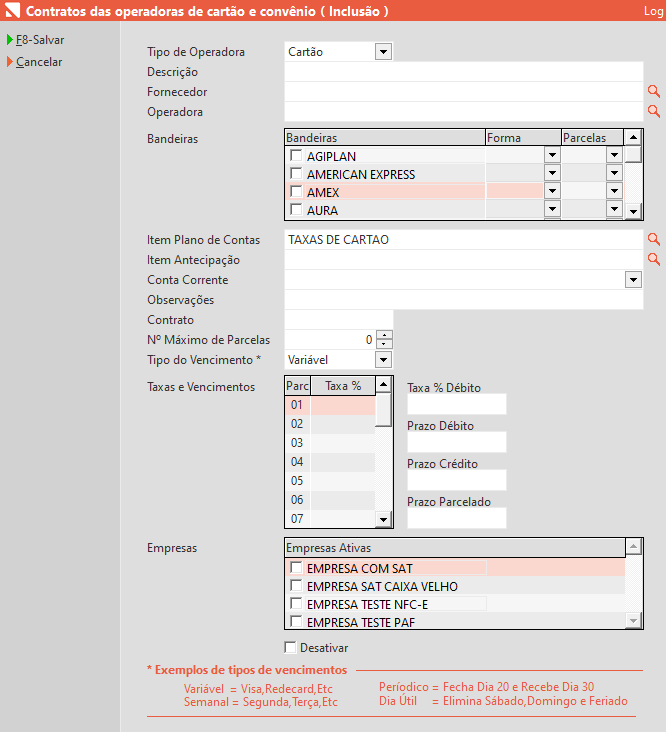
Task: Click the application logo in the title bar
Action: (12, 10)
